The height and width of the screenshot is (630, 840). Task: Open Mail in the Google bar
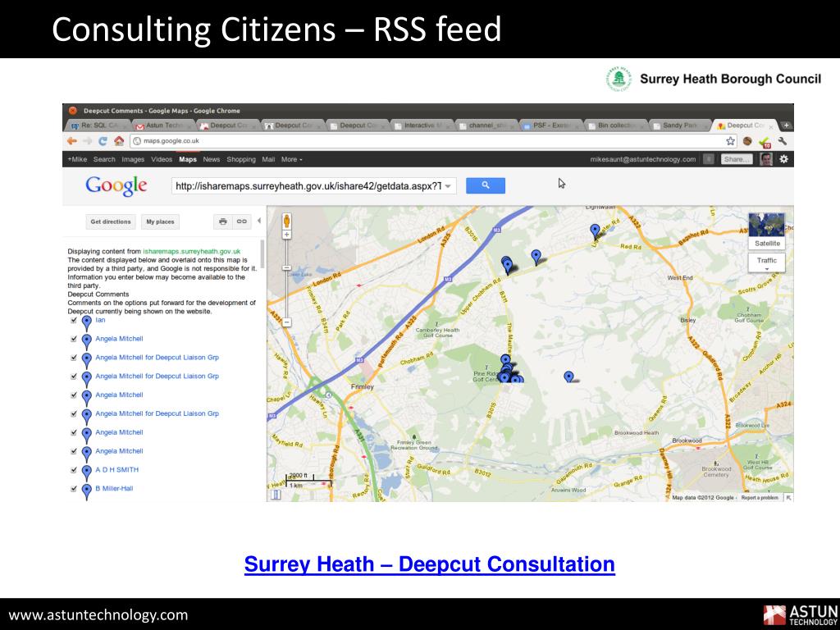[x=268, y=159]
